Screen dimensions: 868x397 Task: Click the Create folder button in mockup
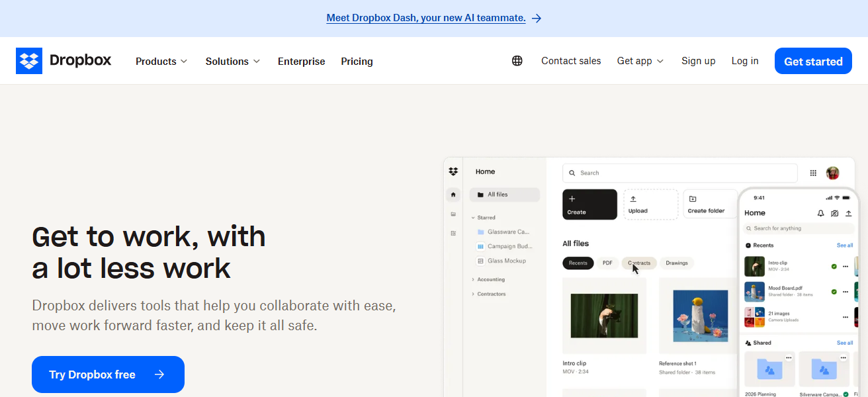pyautogui.click(x=711, y=204)
